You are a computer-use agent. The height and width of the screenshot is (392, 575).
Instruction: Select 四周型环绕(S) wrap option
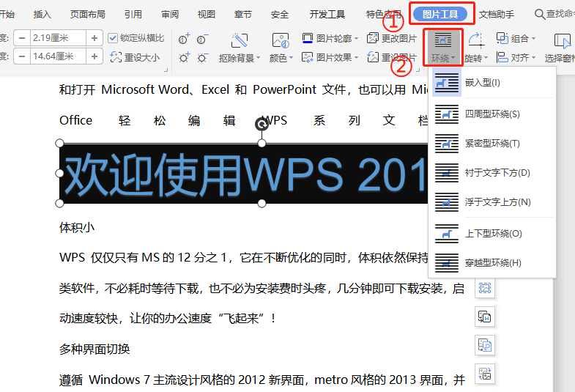tap(492, 114)
